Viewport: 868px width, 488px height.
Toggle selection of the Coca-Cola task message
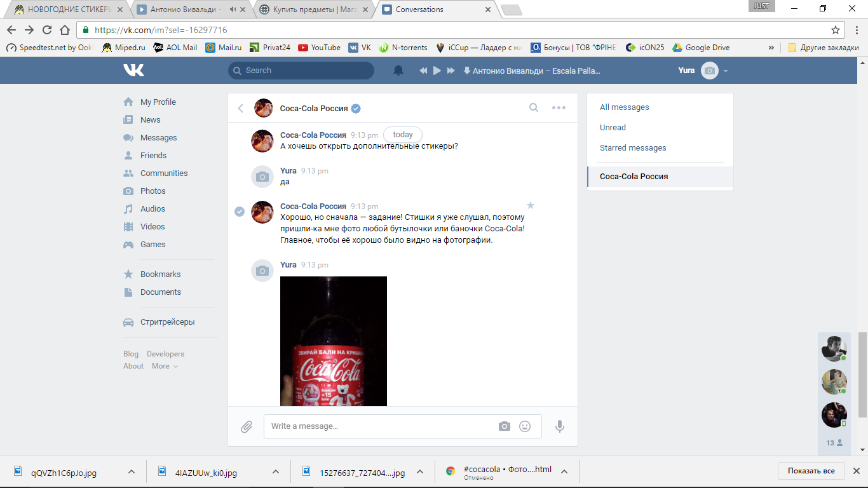[x=240, y=212]
